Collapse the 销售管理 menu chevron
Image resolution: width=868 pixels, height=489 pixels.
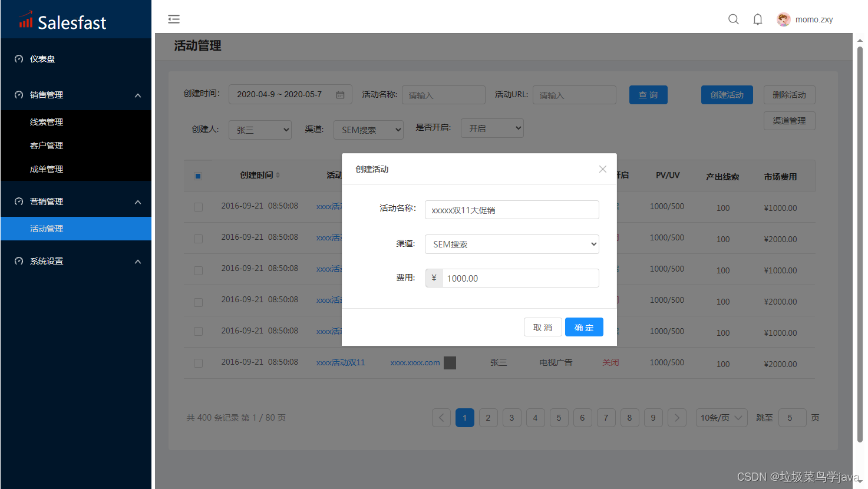point(138,95)
